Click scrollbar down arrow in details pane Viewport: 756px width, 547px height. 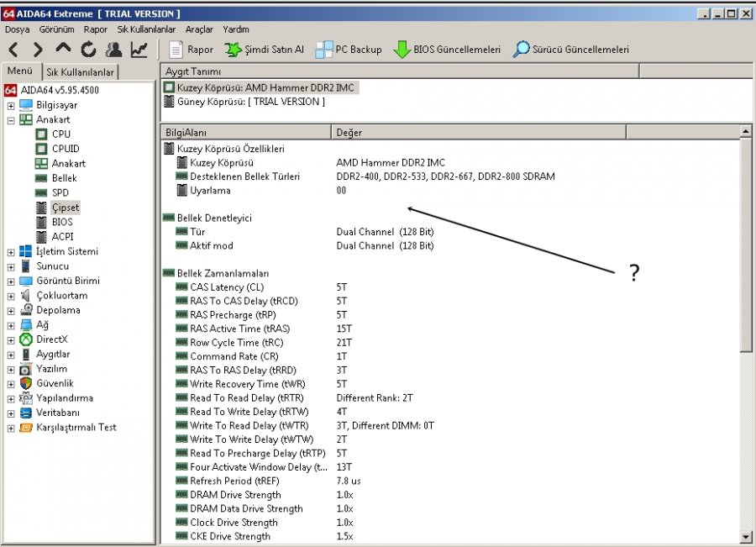pos(746,536)
